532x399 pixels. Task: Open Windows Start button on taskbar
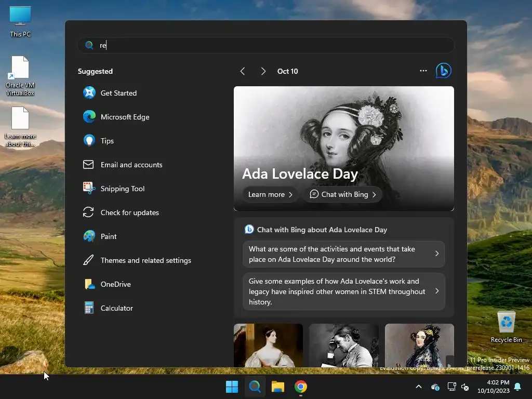coord(232,387)
